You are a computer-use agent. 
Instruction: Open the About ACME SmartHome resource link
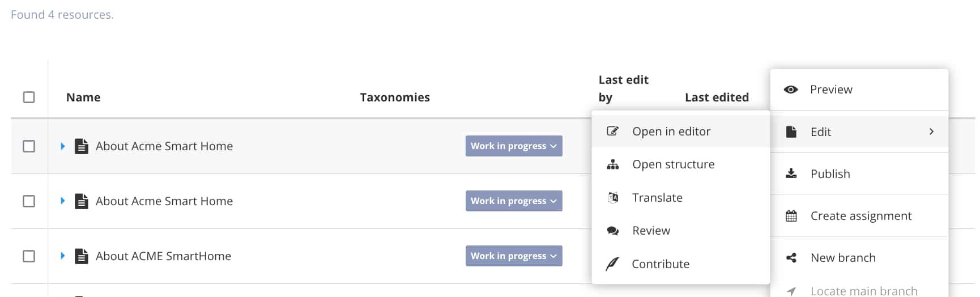[x=163, y=256]
